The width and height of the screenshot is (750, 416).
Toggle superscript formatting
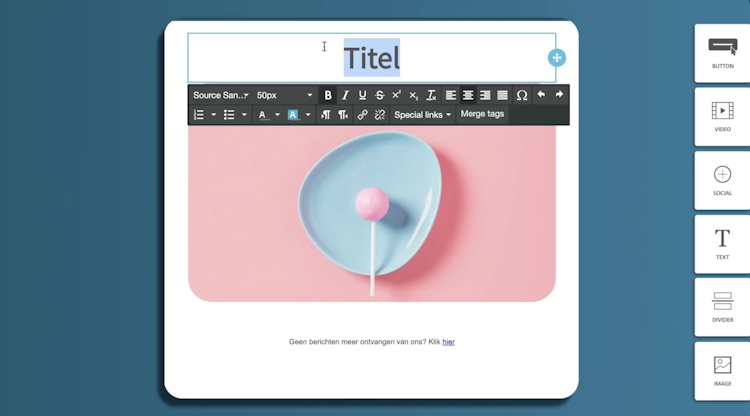coord(397,95)
